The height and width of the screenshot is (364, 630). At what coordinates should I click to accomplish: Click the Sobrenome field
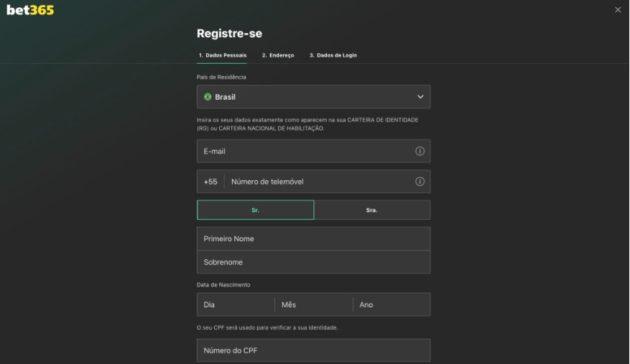[313, 262]
